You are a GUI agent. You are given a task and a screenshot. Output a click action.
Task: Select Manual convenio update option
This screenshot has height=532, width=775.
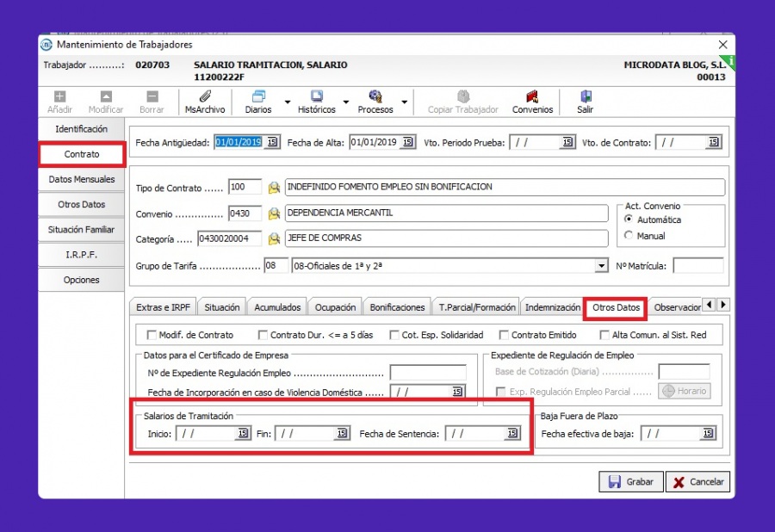tap(629, 235)
